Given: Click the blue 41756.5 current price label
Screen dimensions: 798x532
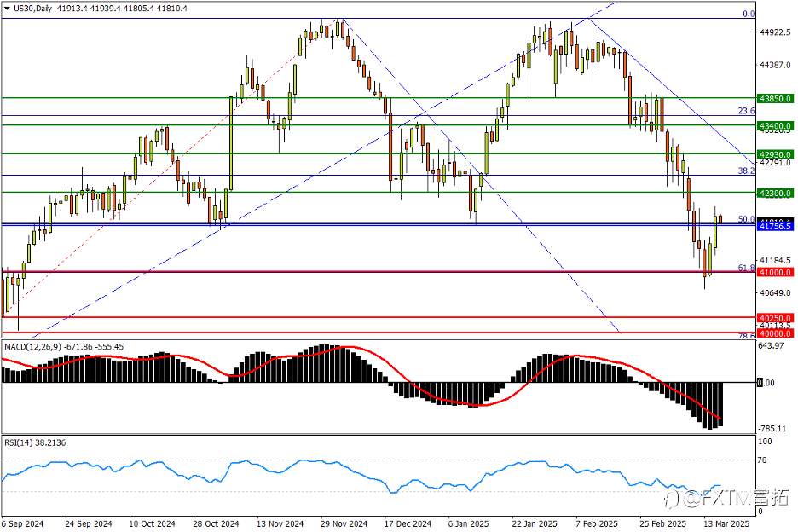Looking at the screenshot, I should pyautogui.click(x=775, y=226).
